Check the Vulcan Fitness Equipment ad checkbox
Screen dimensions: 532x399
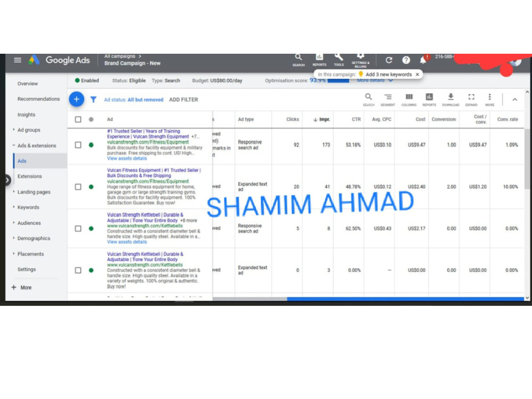78,187
